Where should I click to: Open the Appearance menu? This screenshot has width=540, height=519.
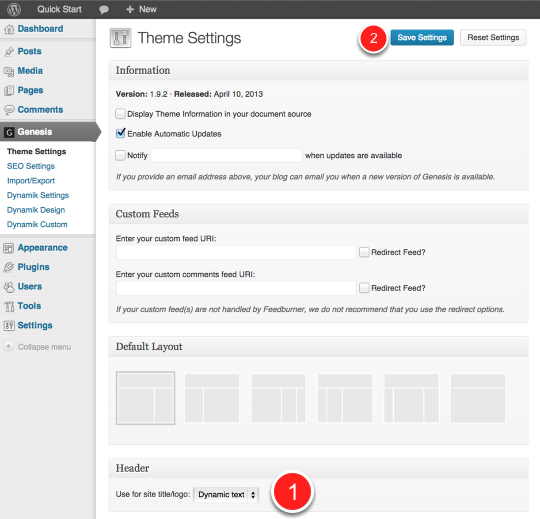tap(43, 248)
